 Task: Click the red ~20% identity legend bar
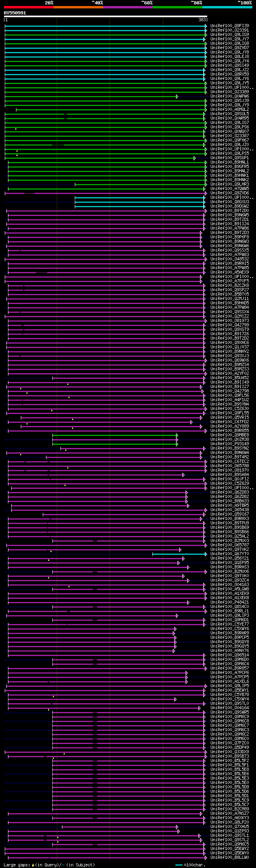(28, 7)
